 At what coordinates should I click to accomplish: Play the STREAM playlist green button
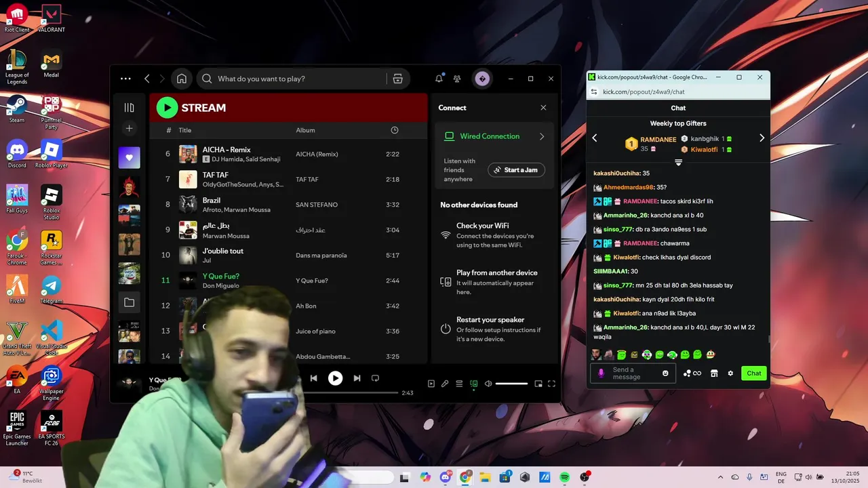[x=167, y=108]
